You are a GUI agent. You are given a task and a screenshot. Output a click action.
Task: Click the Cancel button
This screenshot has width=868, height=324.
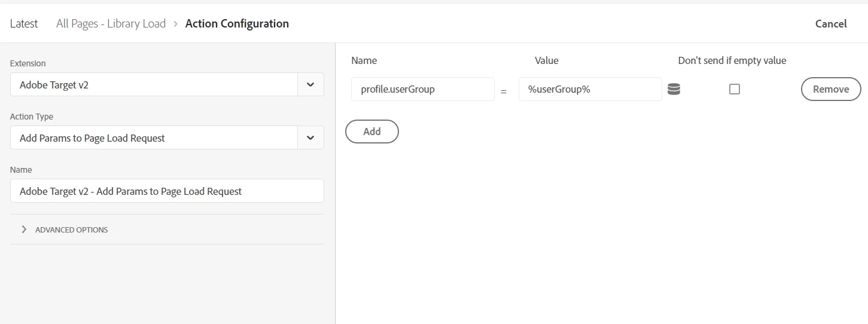[x=831, y=24]
